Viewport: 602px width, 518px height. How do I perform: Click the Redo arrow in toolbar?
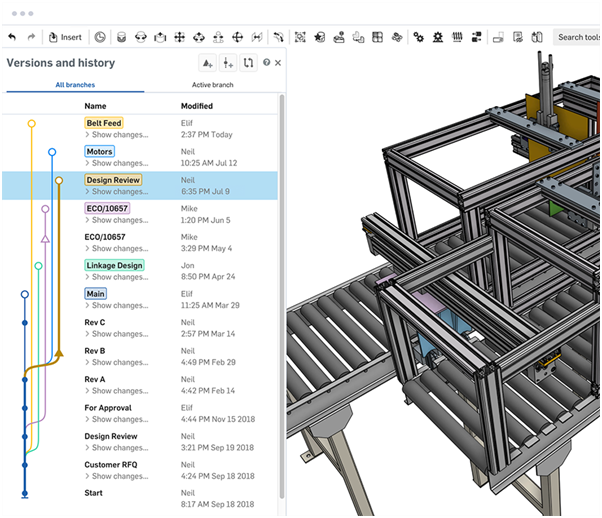point(31,37)
